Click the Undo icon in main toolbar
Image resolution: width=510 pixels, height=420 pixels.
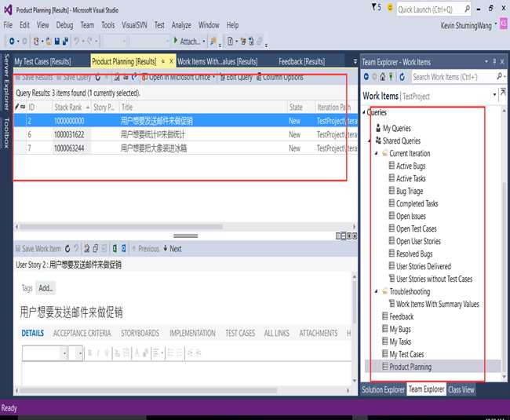(x=76, y=42)
